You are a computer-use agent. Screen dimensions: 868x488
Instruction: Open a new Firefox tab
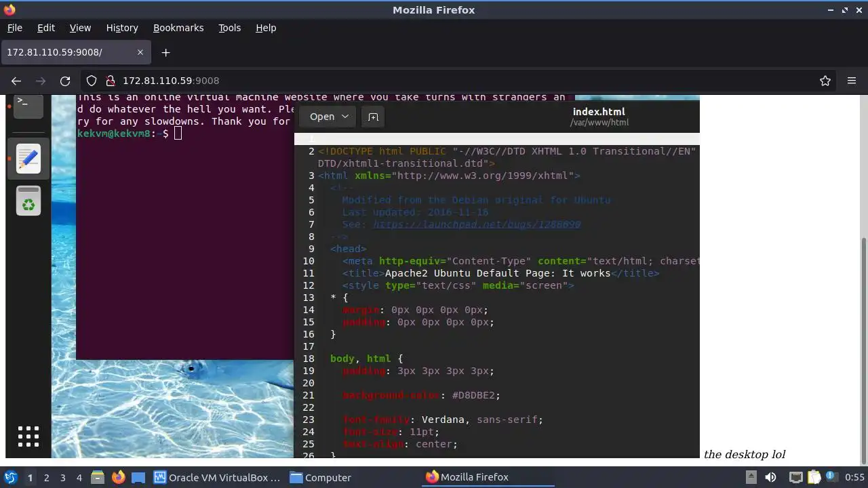coord(165,52)
